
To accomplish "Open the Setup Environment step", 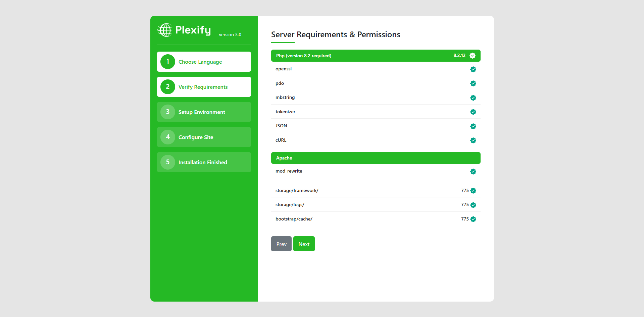I will pos(204,112).
